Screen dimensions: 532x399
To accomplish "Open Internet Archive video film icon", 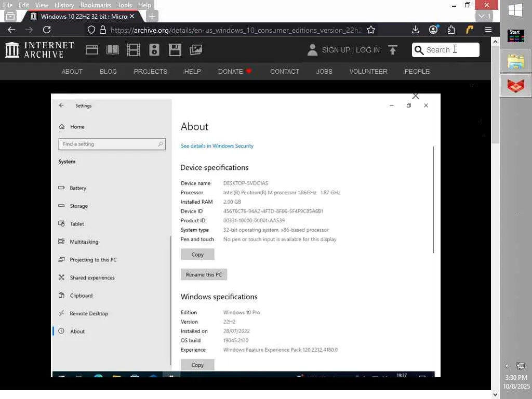I will [134, 50].
